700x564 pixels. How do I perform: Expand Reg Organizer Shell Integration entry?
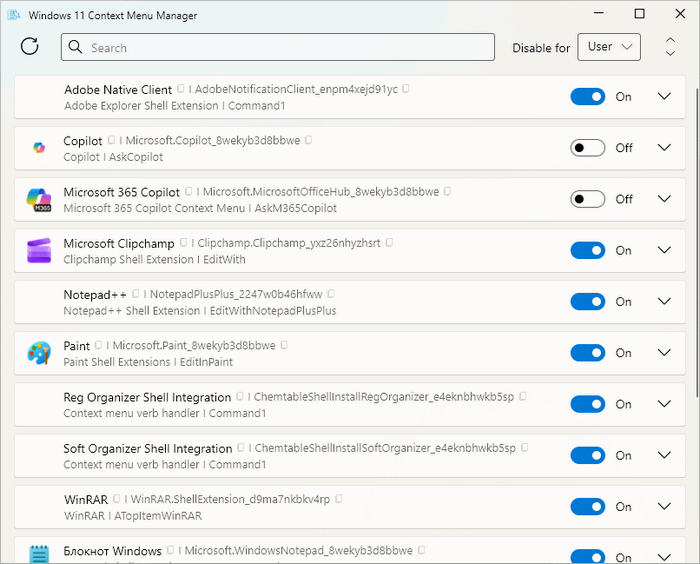point(664,404)
